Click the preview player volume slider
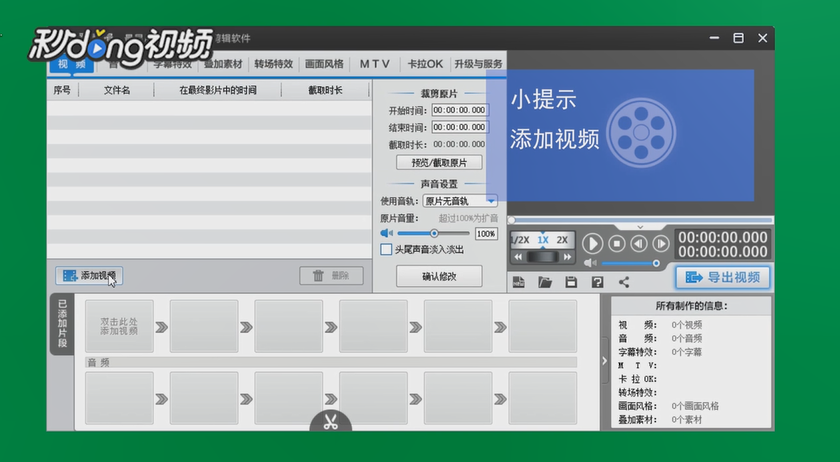The width and height of the screenshot is (840, 462). click(x=629, y=263)
